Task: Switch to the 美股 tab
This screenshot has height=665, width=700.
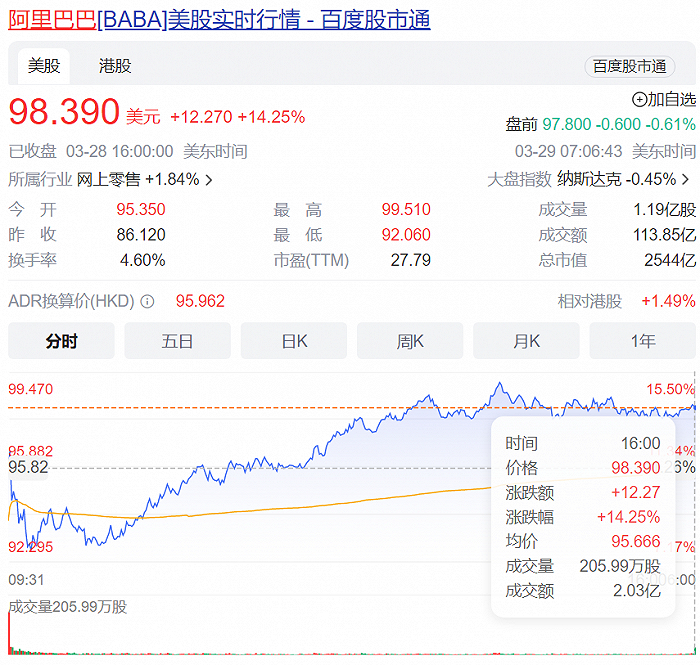Action: tap(44, 66)
